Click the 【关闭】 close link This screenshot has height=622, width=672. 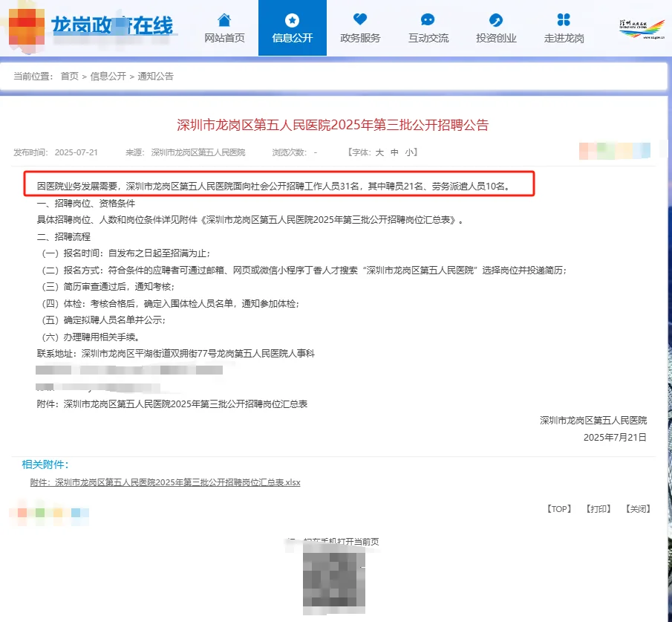click(x=638, y=509)
